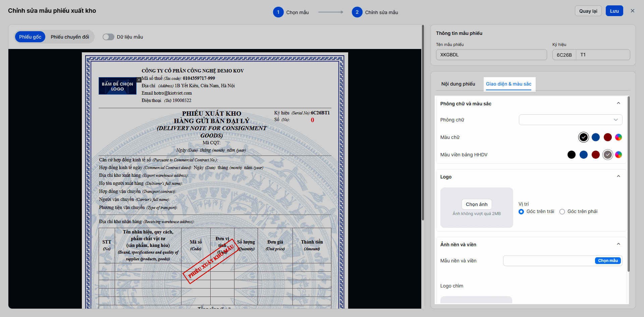Viewport: 644px width, 317px height.
Task: Click the 6C26B Ký hiệu prefix
Action: tap(564, 55)
